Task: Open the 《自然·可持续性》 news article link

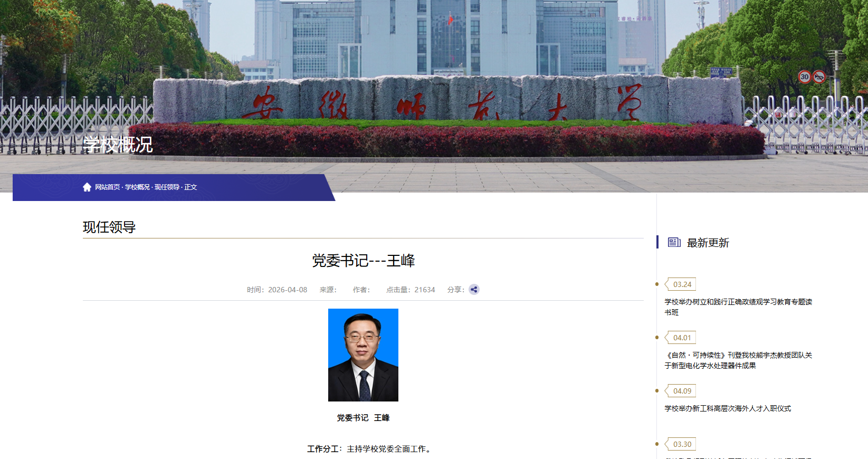Action: pos(738,360)
